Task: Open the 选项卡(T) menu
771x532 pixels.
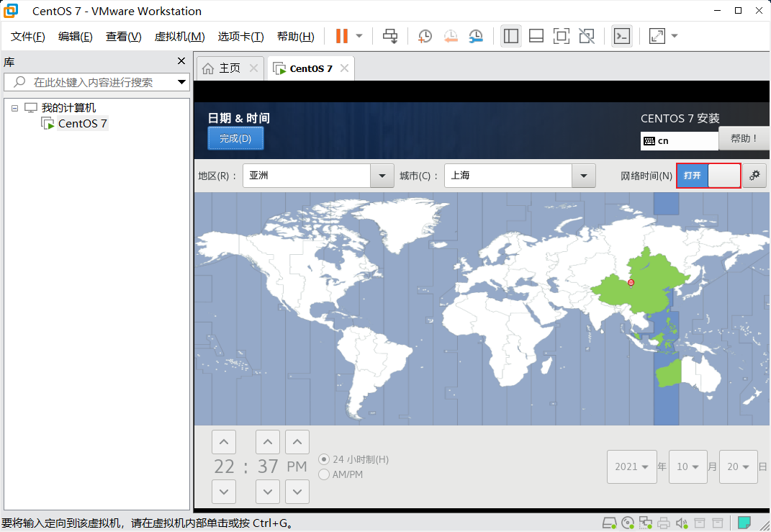Action: [241, 37]
